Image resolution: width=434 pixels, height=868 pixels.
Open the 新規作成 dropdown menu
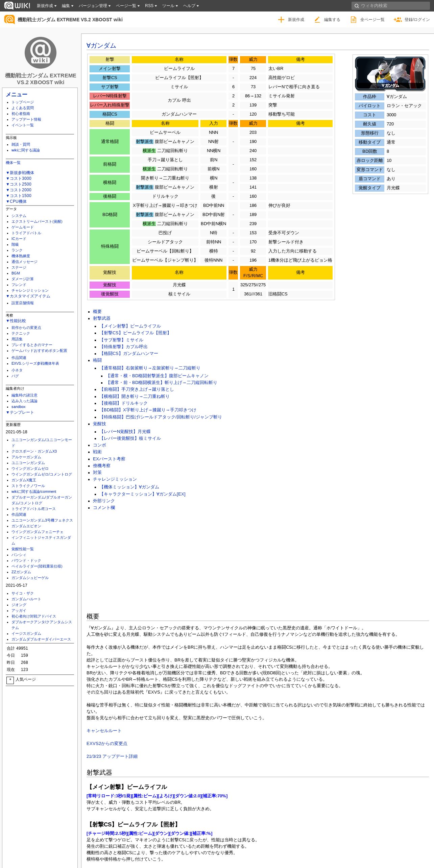(47, 6)
